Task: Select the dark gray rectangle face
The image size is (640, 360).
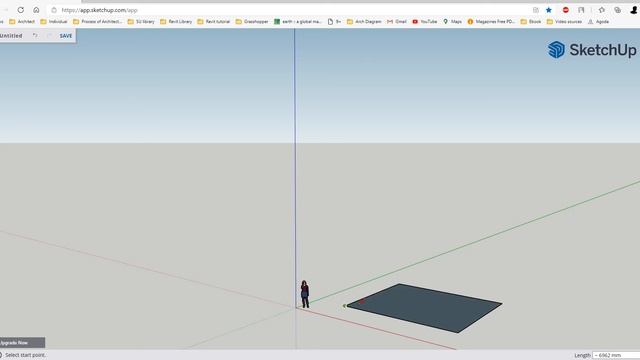Action: [424, 308]
